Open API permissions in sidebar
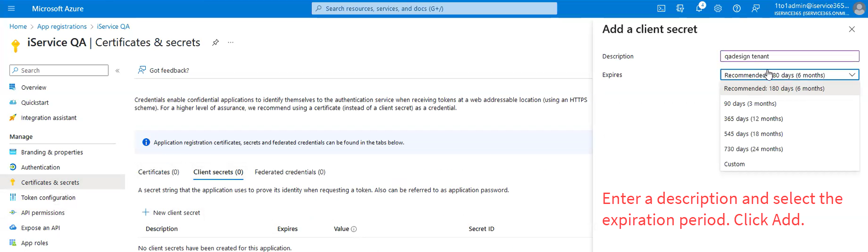 pyautogui.click(x=43, y=213)
